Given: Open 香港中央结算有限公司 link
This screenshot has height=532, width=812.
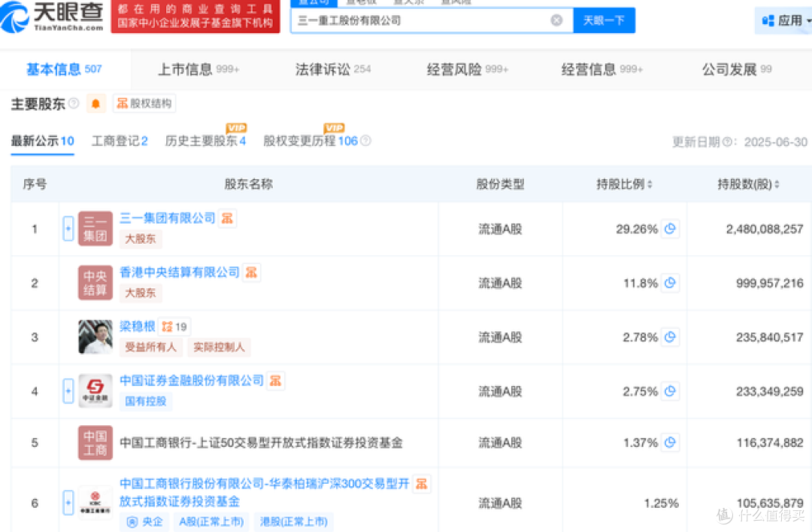Looking at the screenshot, I should point(180,272).
